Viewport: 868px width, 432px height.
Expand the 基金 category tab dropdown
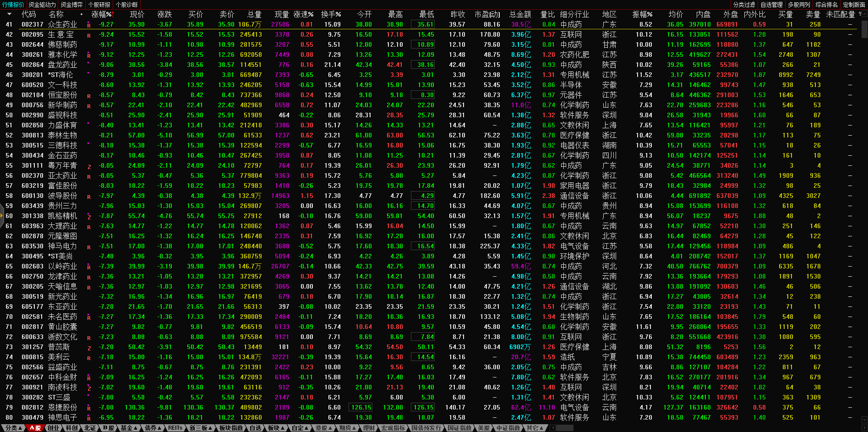tap(128, 428)
